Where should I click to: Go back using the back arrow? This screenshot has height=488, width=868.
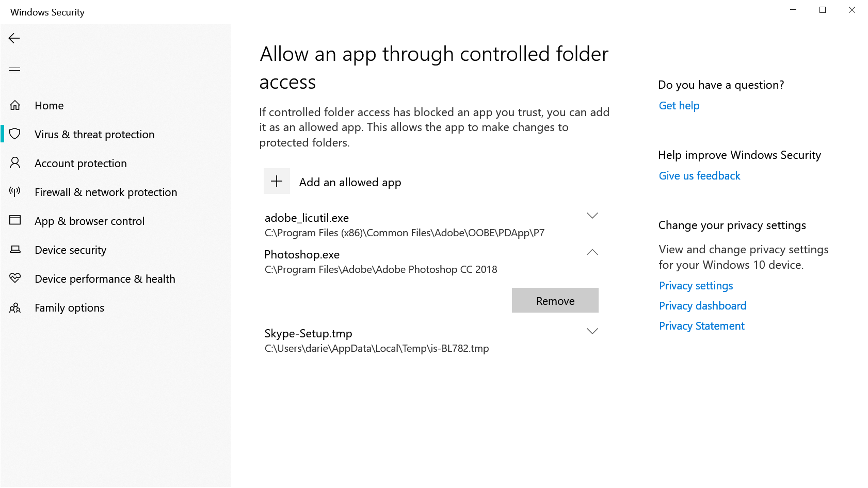pyautogui.click(x=14, y=38)
